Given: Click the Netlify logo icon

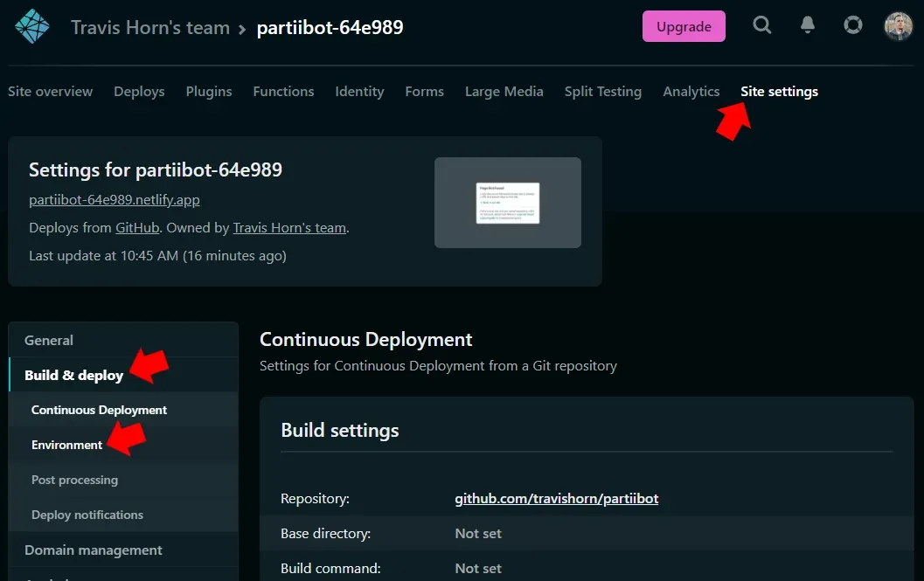Looking at the screenshot, I should tap(31, 25).
